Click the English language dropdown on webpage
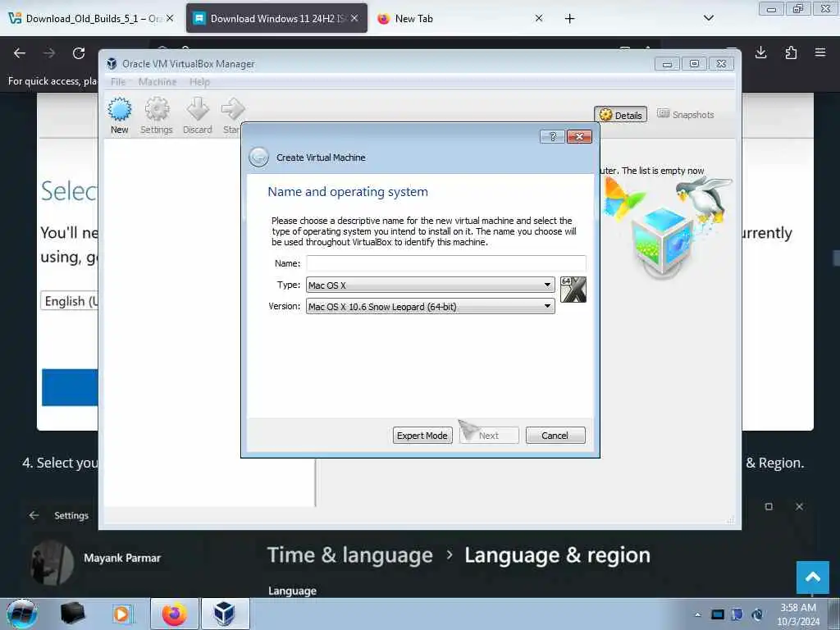This screenshot has height=630, width=840. [x=70, y=301]
